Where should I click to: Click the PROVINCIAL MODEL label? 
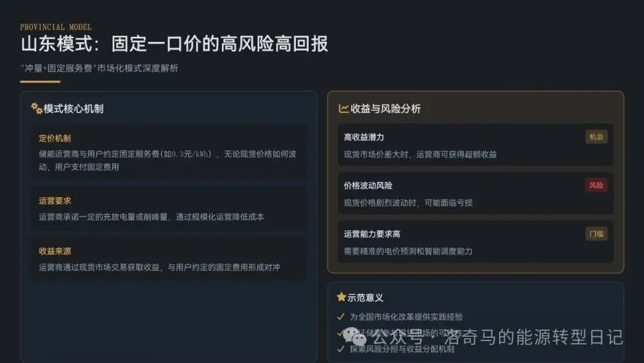click(56, 27)
